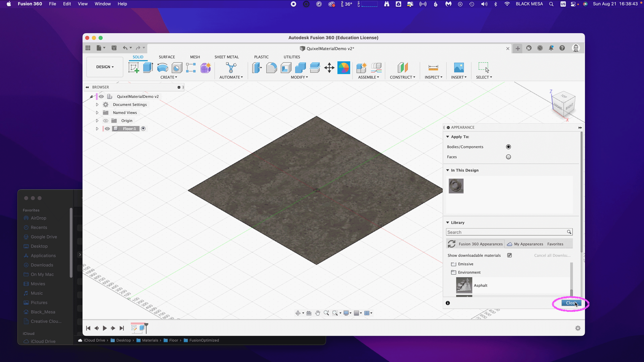Image resolution: width=644 pixels, height=362 pixels.
Task: Select the Measure ruler icon
Action: pyautogui.click(x=433, y=68)
